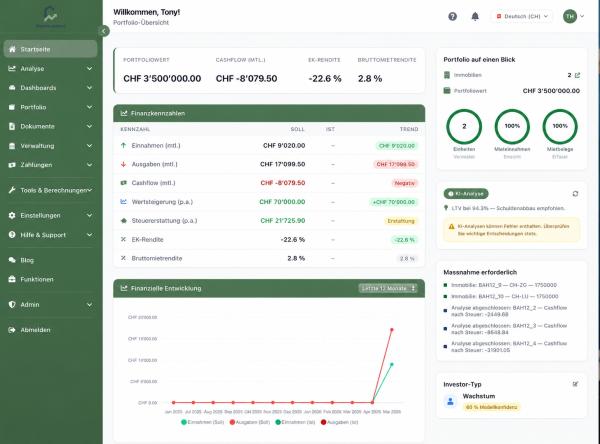The width and height of the screenshot is (600, 444).
Task: Click the Finanzielle Entwicklung header icon
Action: pyautogui.click(x=124, y=288)
